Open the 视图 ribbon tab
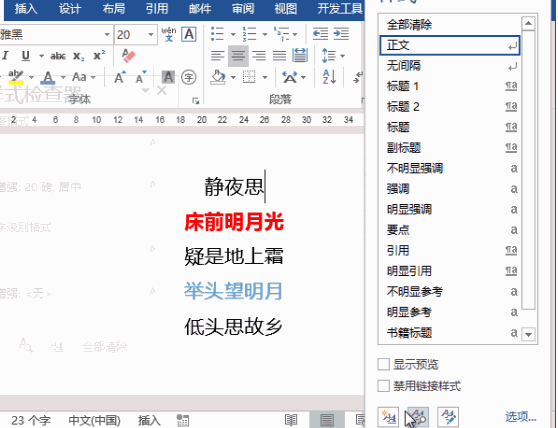 (285, 9)
